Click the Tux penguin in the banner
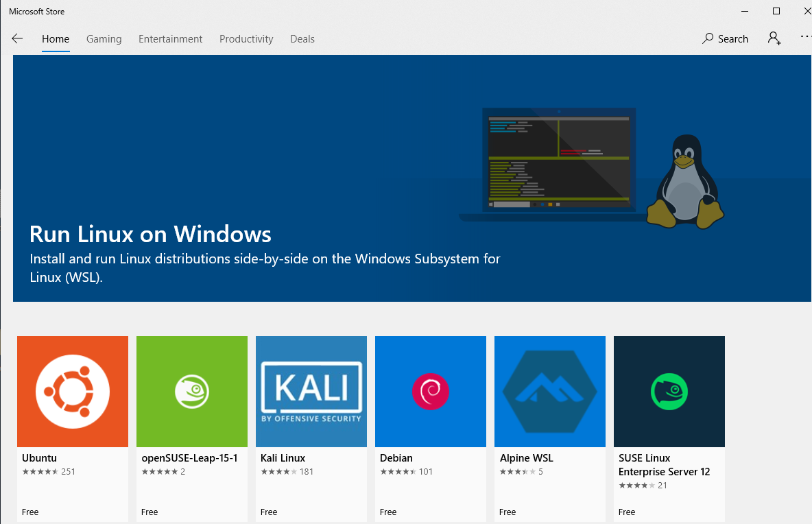This screenshot has height=524, width=812. (x=685, y=182)
